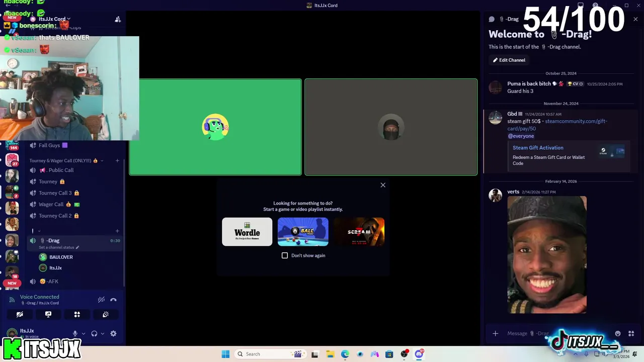
Task: Open OBS Studio from the taskbar
Action: (404, 354)
